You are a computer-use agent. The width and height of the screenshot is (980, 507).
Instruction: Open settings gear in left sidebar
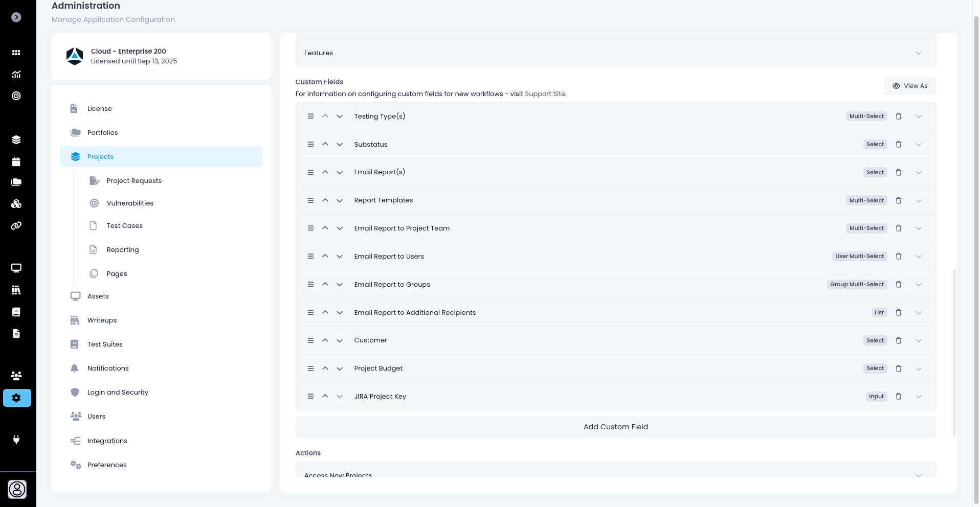[17, 398]
